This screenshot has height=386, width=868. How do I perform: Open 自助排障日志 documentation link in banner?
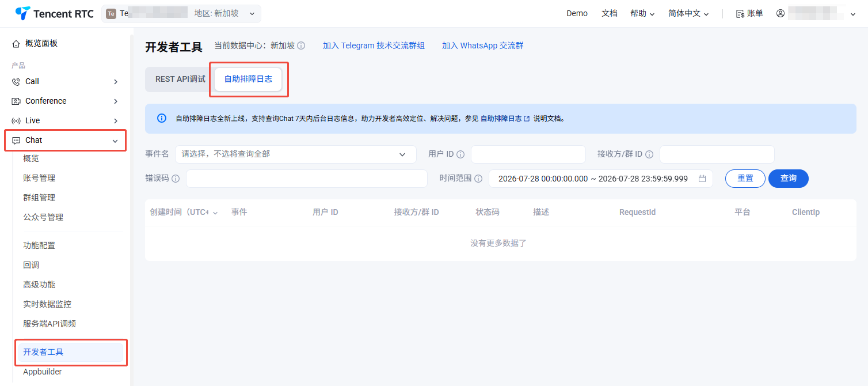coord(505,119)
